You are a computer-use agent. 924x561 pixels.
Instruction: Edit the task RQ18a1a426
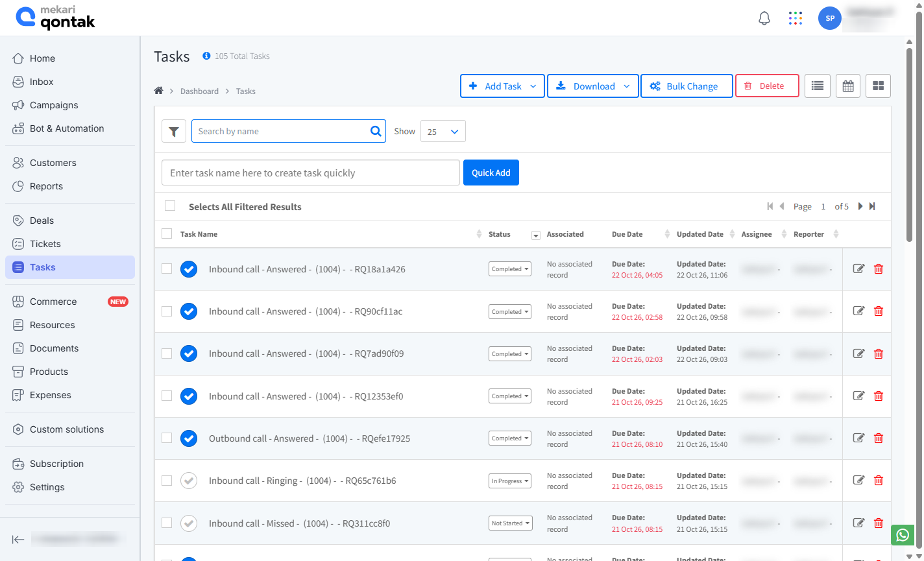(x=858, y=269)
